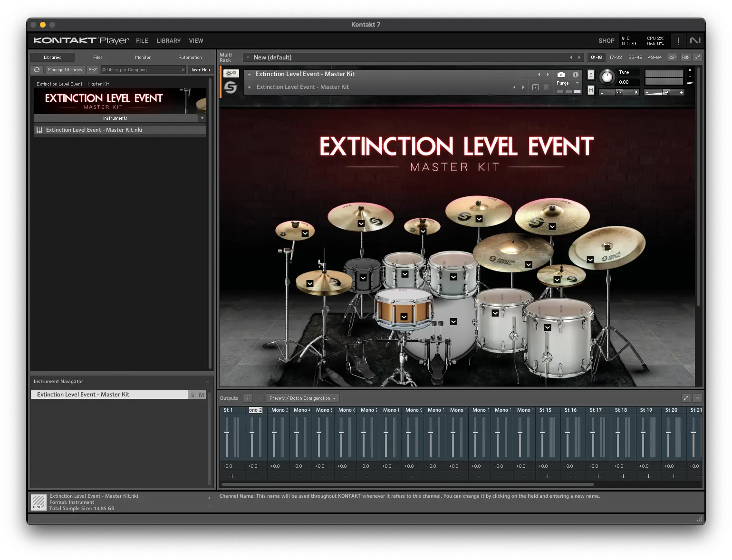Click Manage Libraries button
This screenshot has height=560, width=732.
click(x=65, y=70)
